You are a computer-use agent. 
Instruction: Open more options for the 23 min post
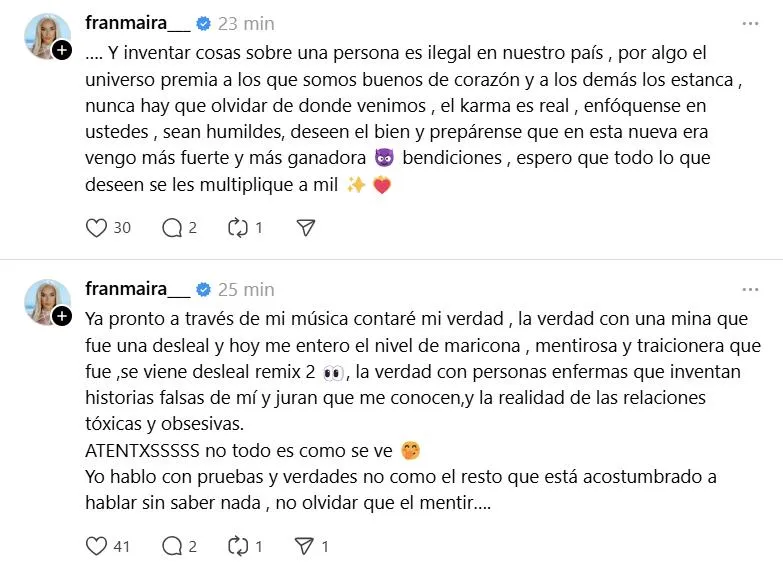click(750, 23)
